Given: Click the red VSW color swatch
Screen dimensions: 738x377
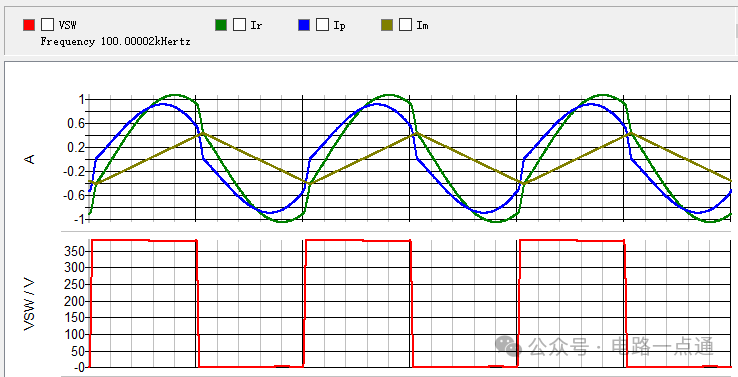Looking at the screenshot, I should click(29, 25).
